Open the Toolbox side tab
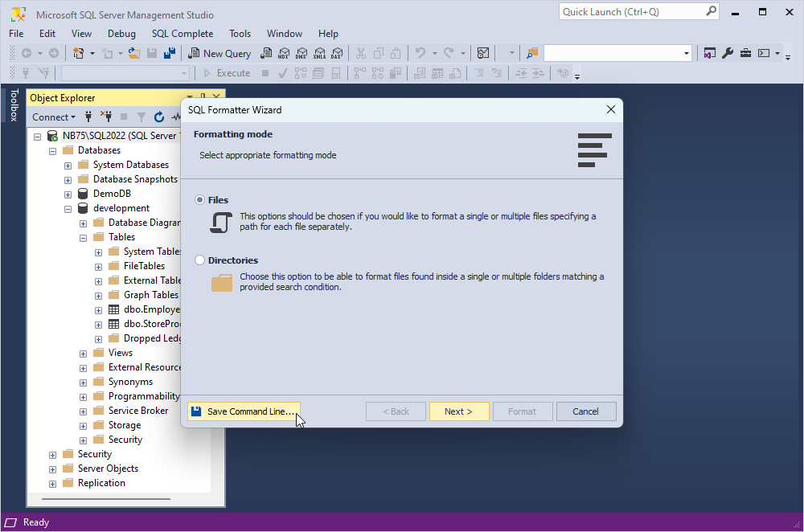804x532 pixels. [x=14, y=105]
